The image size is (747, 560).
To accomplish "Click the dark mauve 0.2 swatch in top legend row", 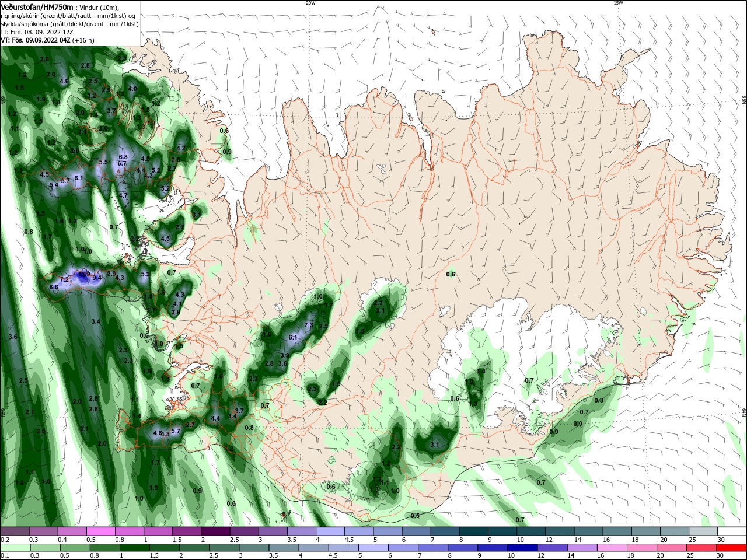I will click(x=15, y=531).
